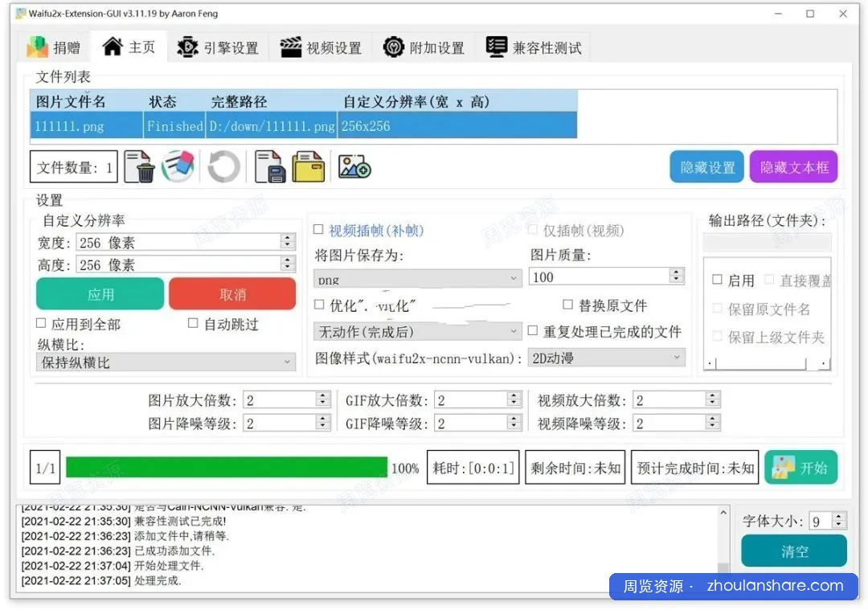Click the D:/down/111111.png path cell
The width and height of the screenshot is (868, 610).
pos(272,125)
